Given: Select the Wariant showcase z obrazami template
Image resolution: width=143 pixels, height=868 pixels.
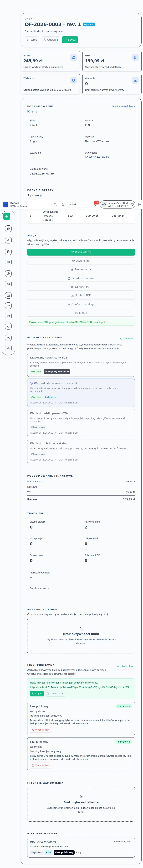Looking at the screenshot, I should point(81,392).
